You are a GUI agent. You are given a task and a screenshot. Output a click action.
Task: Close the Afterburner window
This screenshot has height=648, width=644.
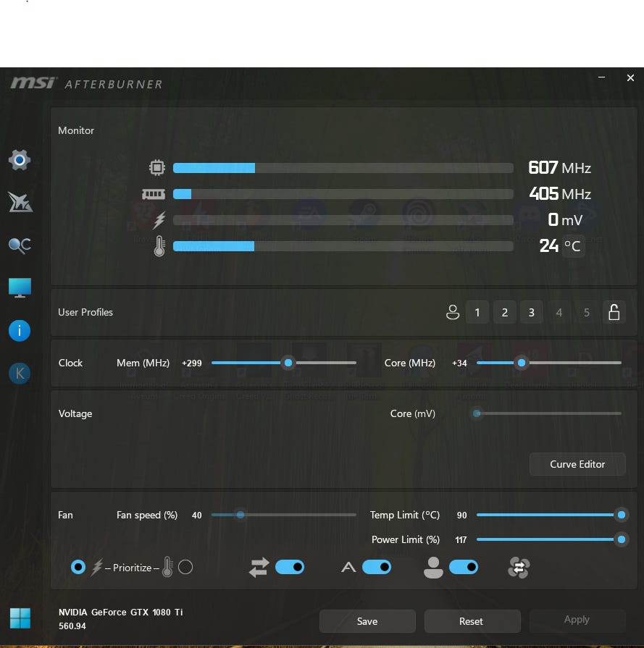click(630, 77)
